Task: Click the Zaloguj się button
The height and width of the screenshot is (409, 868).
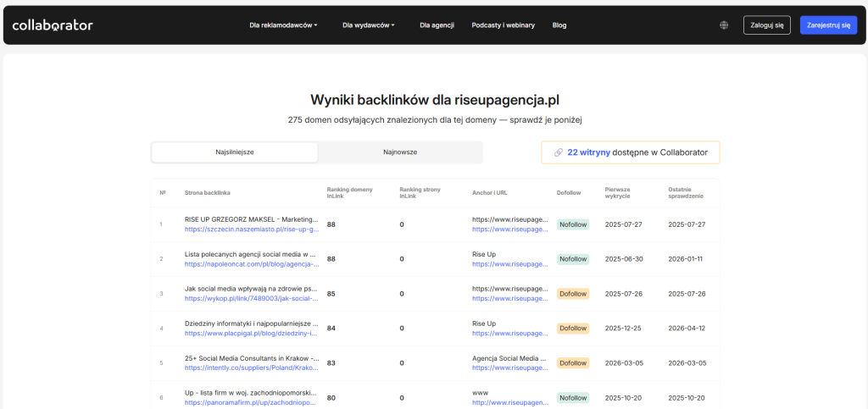Action: (766, 25)
